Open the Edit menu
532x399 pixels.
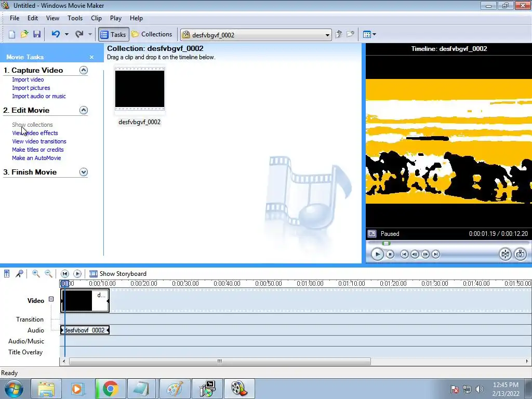[x=33, y=18]
